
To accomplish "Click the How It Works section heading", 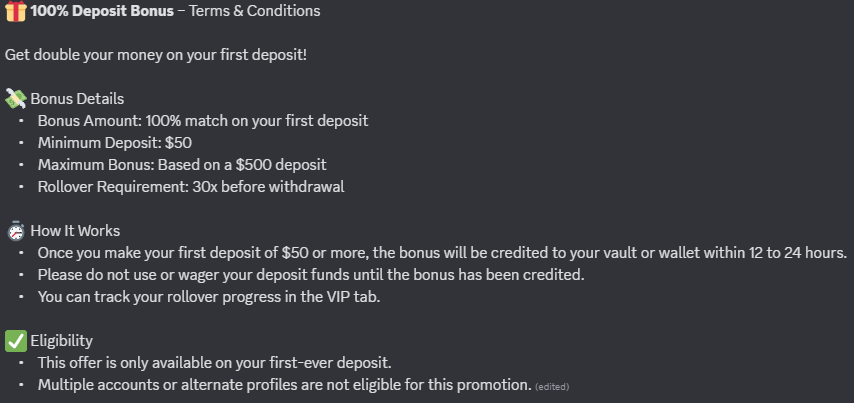I will click(x=75, y=231).
